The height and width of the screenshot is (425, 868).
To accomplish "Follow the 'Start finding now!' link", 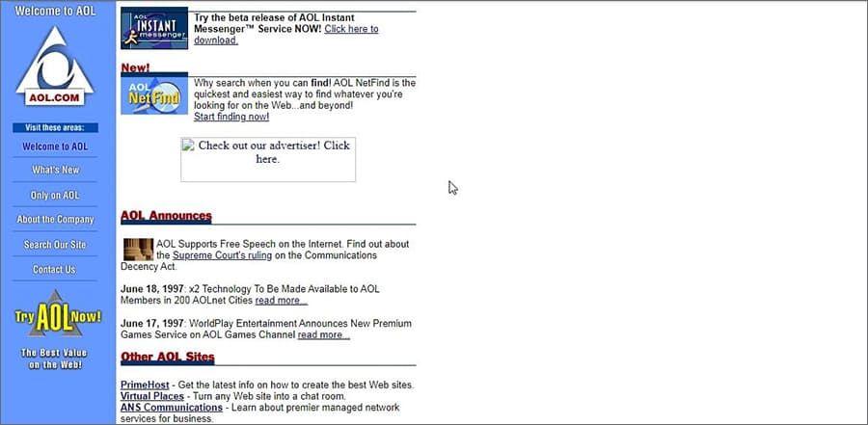I will coord(231,117).
